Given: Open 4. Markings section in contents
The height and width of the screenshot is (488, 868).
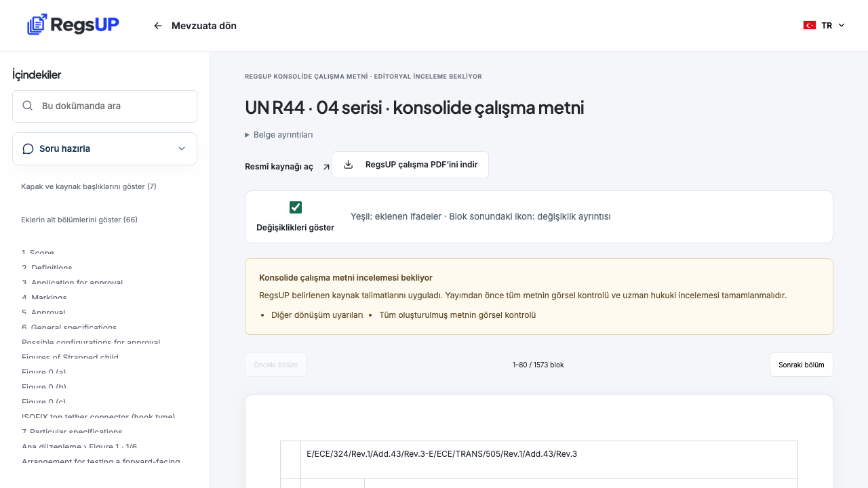Looking at the screenshot, I should coord(44,298).
